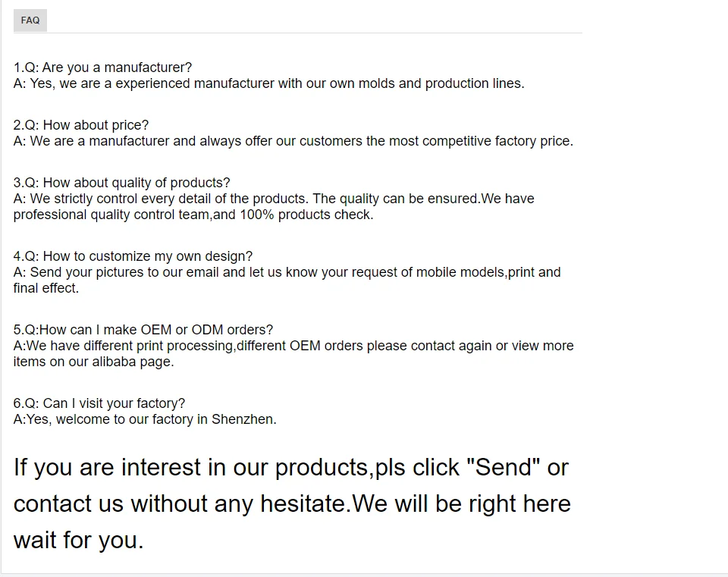Click the 'final effect.' text line
Image resolution: width=728 pixels, height=577 pixels.
coord(45,288)
